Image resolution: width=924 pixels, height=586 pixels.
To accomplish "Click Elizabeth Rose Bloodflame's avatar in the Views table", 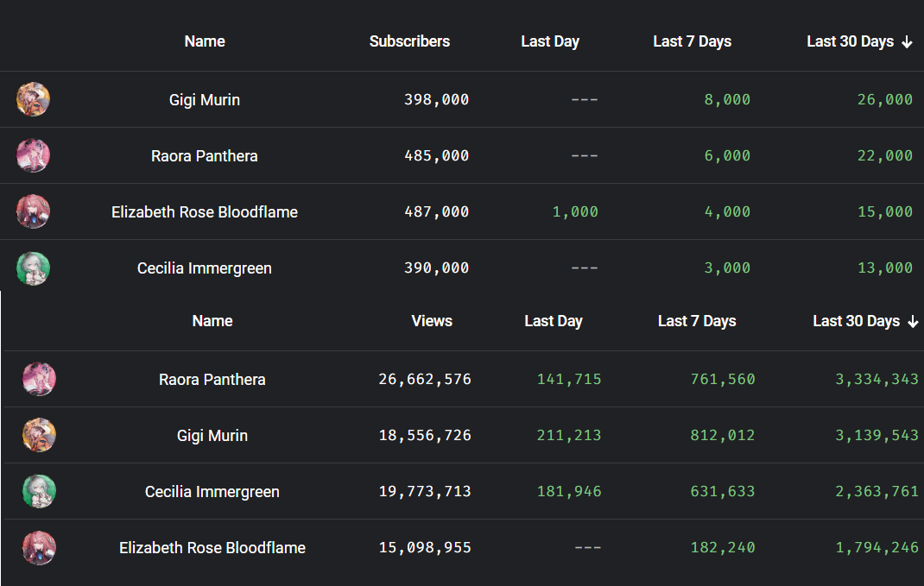I will point(39,548).
